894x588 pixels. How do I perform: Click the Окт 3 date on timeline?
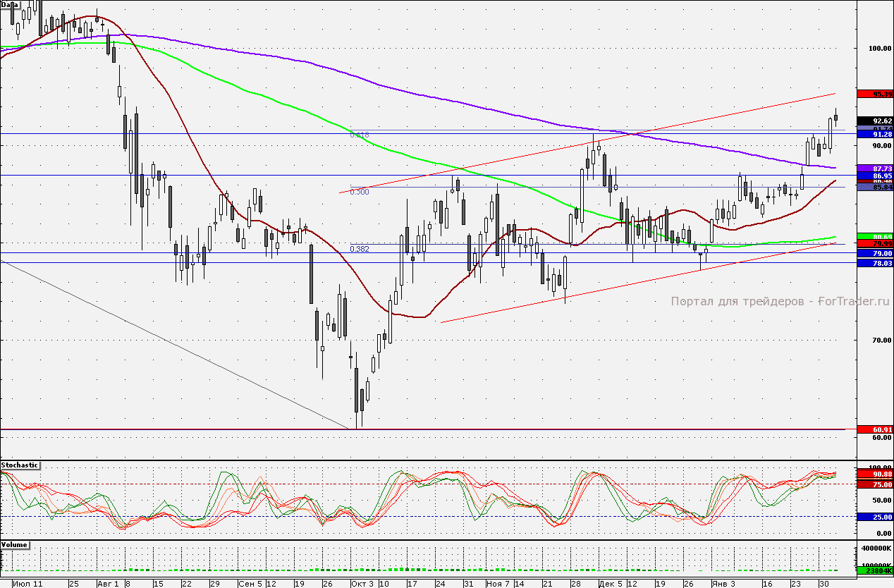coord(362,584)
